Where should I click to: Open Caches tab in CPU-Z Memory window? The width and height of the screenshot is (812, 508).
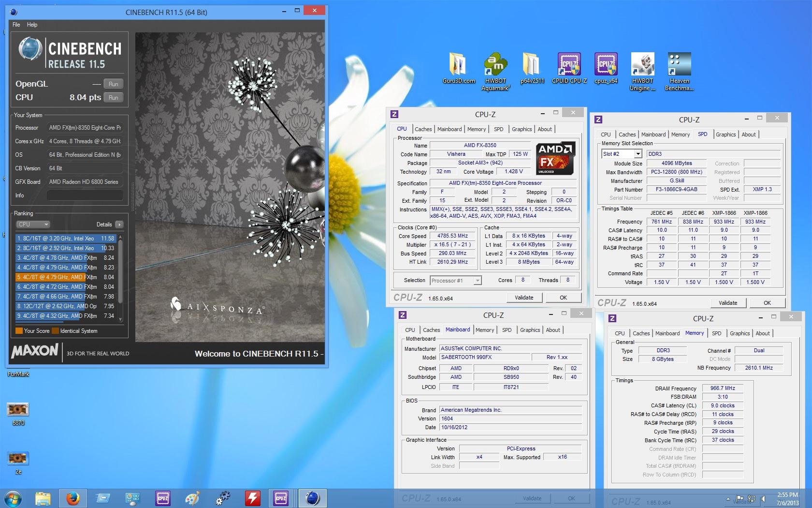pyautogui.click(x=641, y=333)
